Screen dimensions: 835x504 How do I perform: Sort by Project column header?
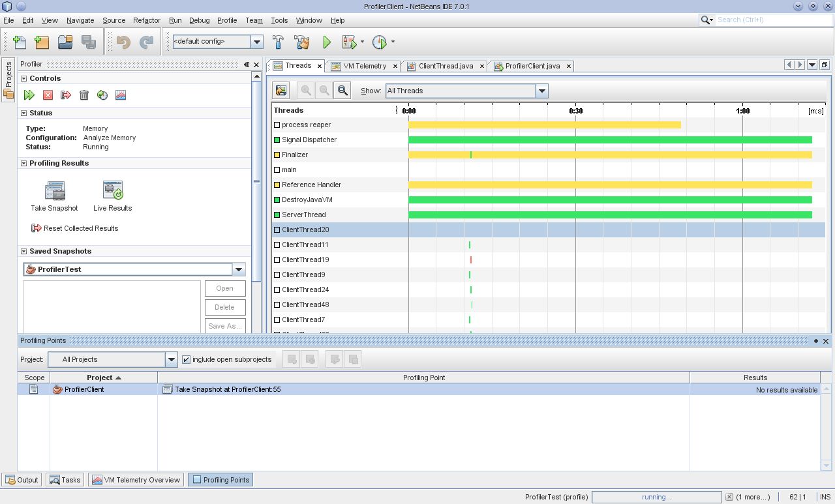coord(104,378)
